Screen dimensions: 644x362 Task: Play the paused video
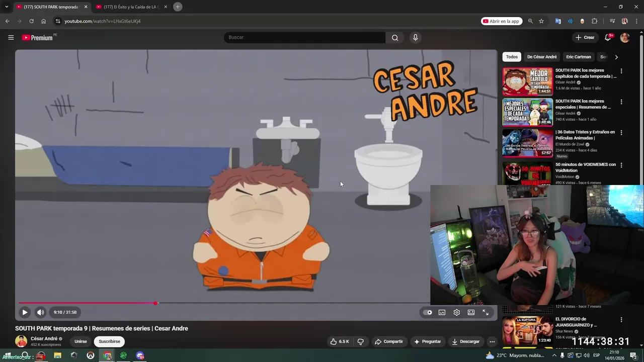tap(25, 312)
